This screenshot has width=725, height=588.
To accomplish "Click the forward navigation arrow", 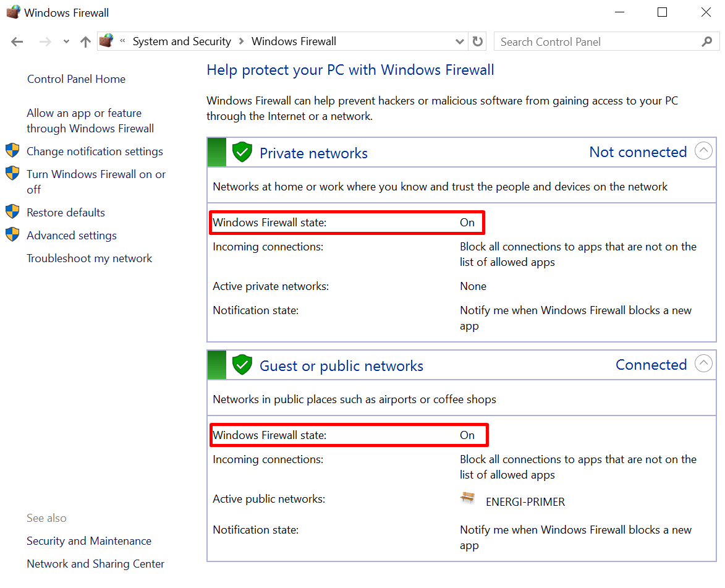I will tap(45, 42).
